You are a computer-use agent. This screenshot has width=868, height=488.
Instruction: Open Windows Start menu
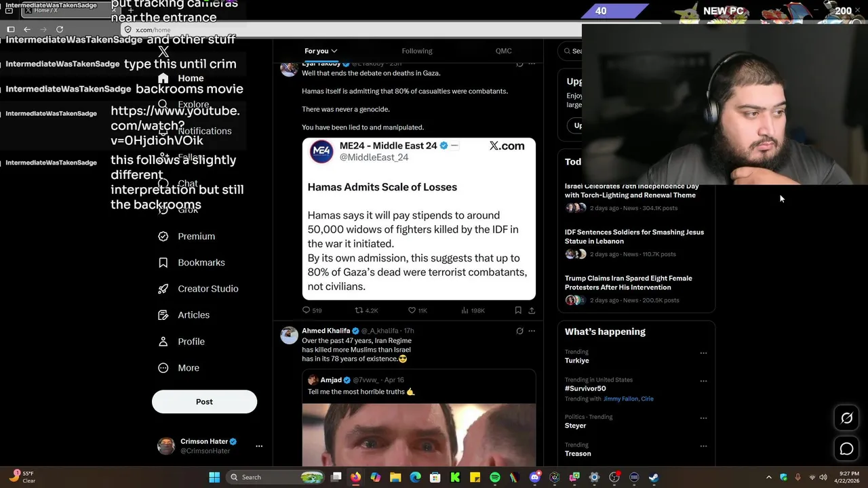point(214,477)
